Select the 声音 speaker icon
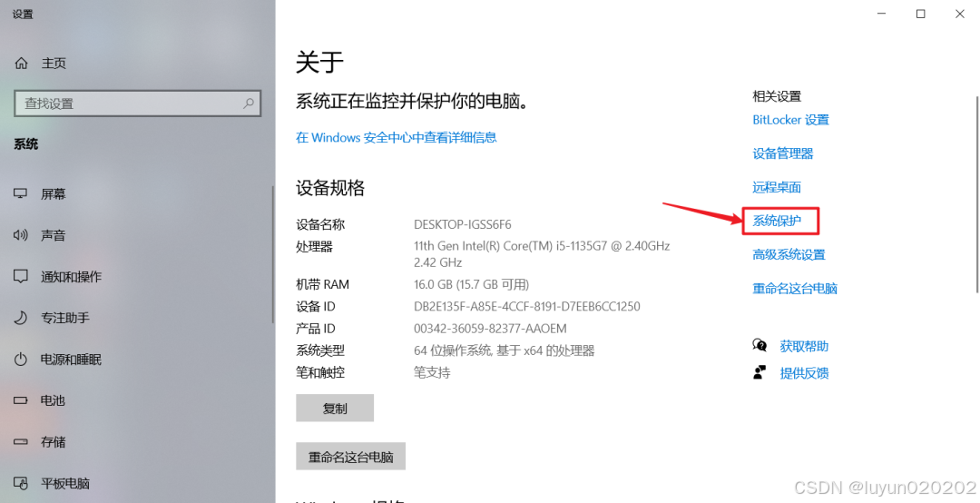This screenshot has width=980, height=503. pos(21,235)
